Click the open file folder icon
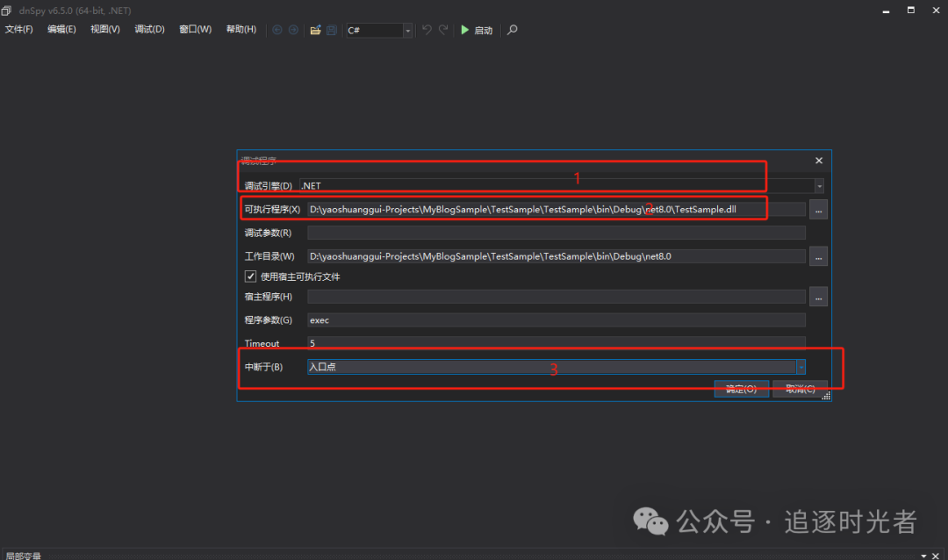The height and width of the screenshot is (560, 948). [x=316, y=30]
